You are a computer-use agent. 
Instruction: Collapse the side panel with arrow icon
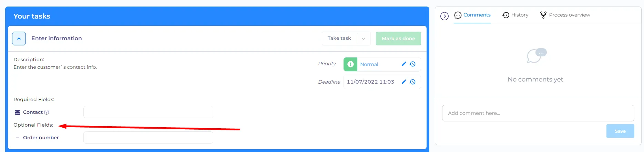(444, 16)
